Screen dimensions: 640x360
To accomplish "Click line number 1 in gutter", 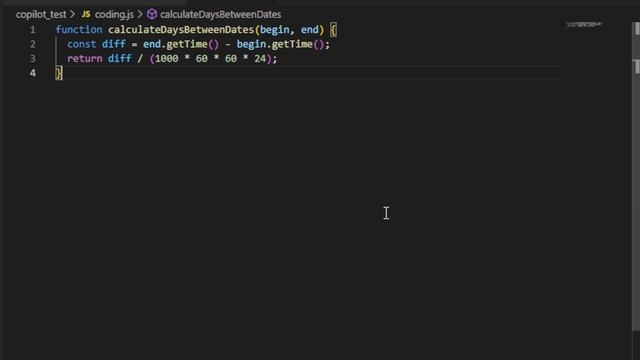I will point(33,30).
